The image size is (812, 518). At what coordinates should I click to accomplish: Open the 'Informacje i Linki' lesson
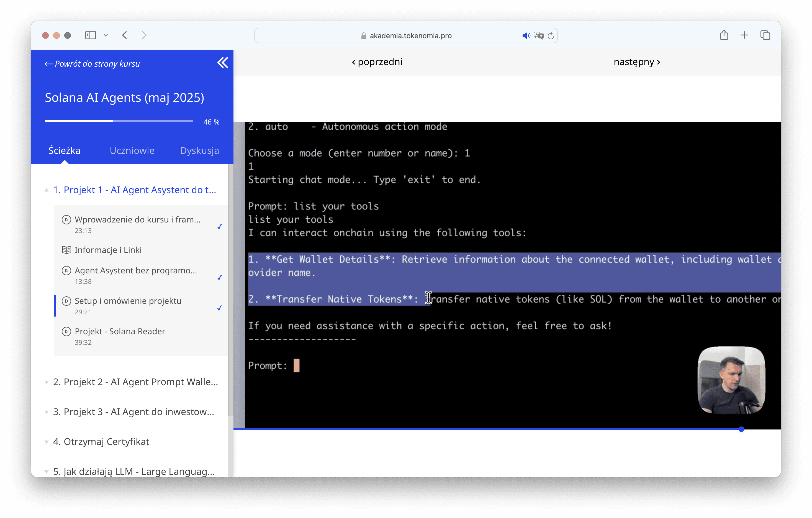[108, 250]
